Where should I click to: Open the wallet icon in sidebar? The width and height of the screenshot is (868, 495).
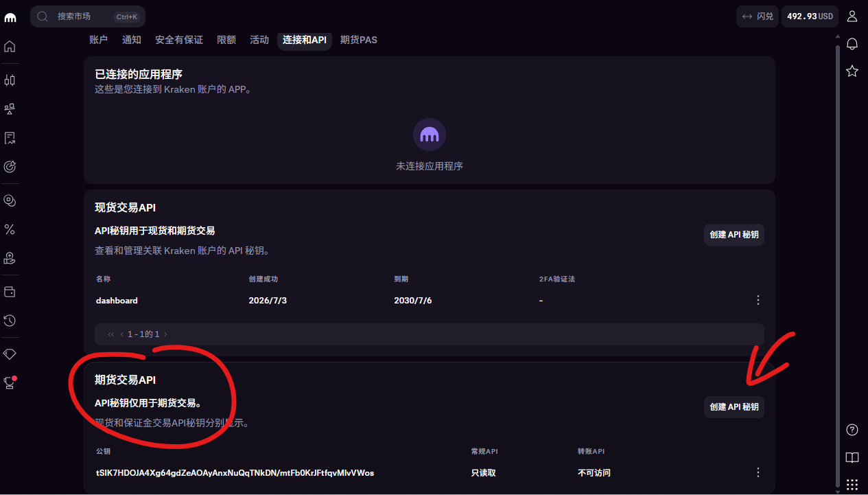10,292
